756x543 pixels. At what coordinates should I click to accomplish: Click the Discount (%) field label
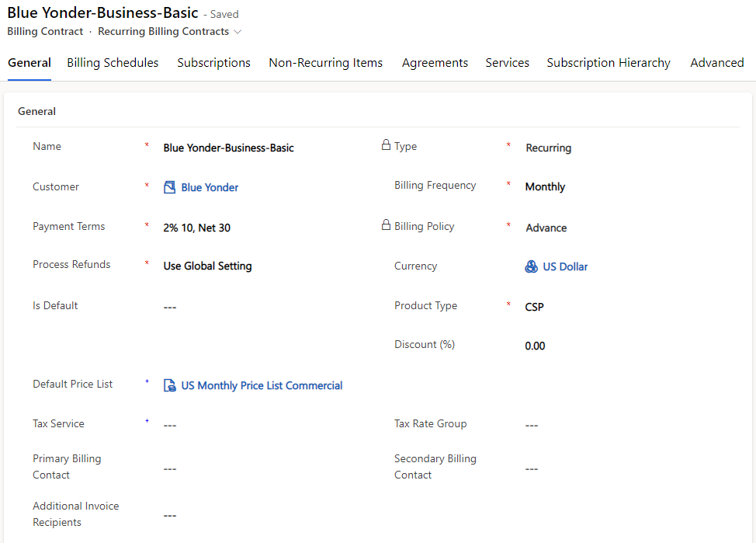(425, 345)
